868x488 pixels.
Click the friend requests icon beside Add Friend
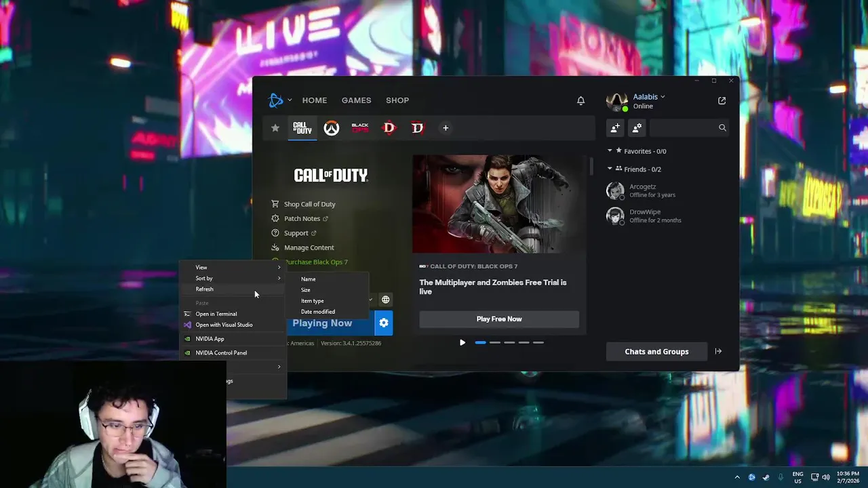coord(637,127)
